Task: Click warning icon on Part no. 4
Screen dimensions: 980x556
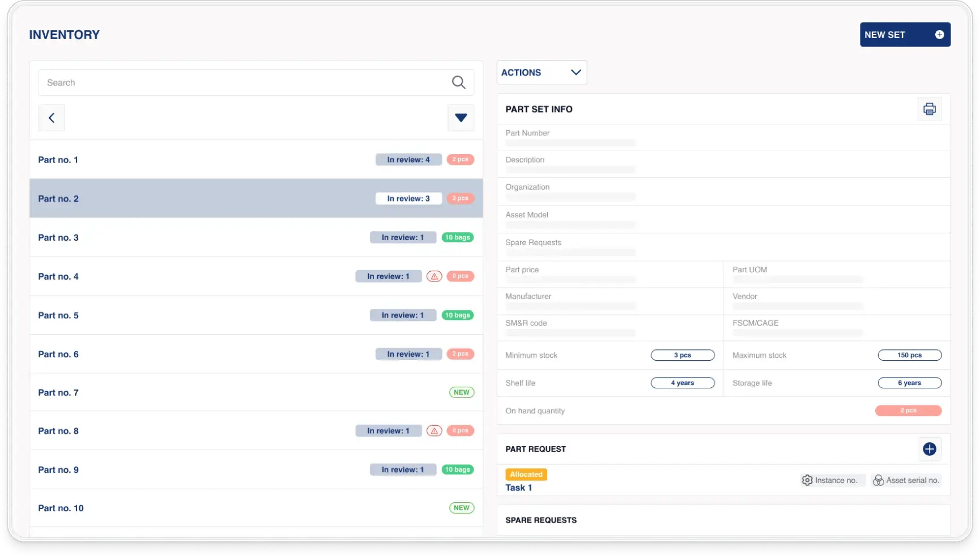Action: click(434, 276)
